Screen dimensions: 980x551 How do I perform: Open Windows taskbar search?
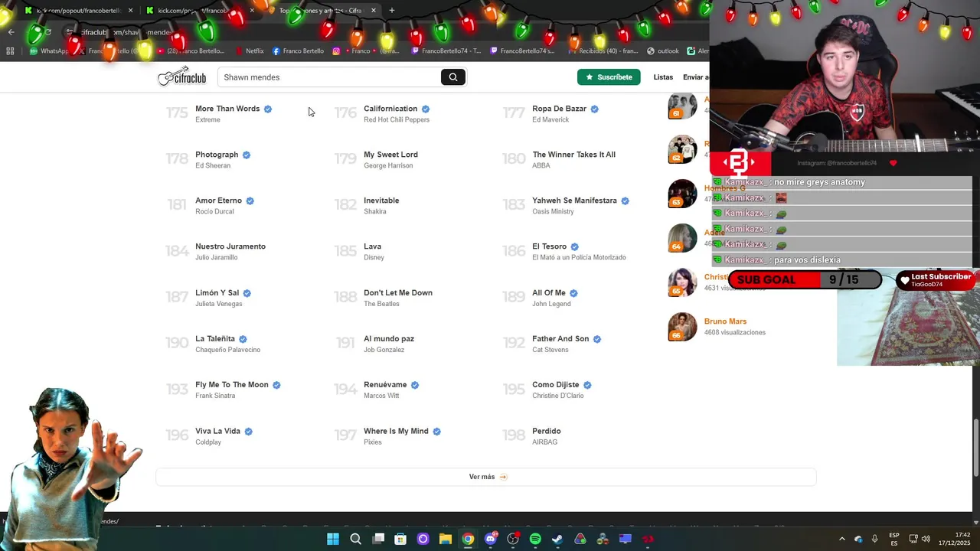coord(355,539)
